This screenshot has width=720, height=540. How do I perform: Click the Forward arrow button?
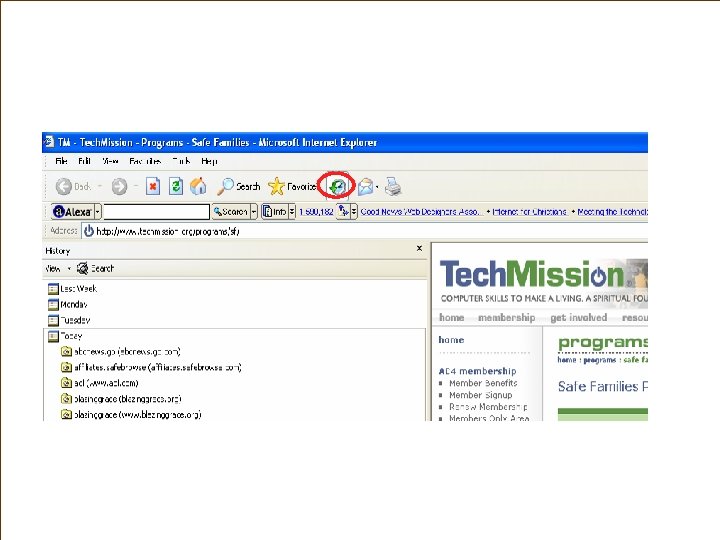click(119, 186)
